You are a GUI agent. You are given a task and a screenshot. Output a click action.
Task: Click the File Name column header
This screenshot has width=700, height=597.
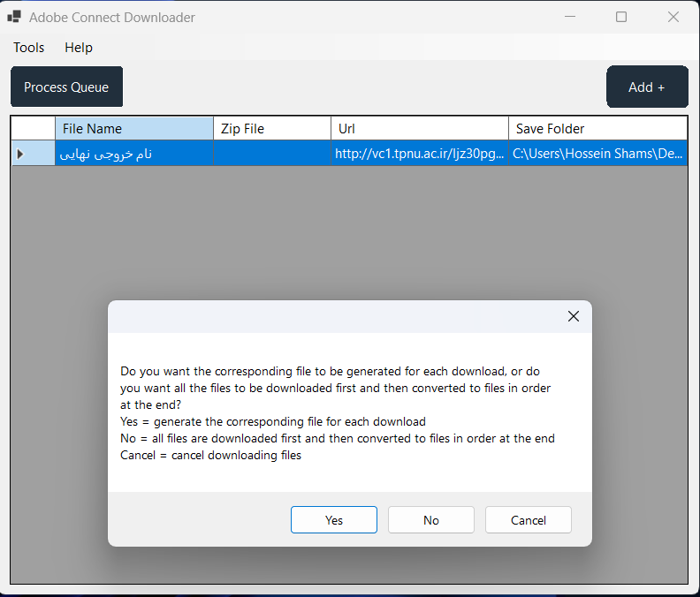tap(134, 129)
